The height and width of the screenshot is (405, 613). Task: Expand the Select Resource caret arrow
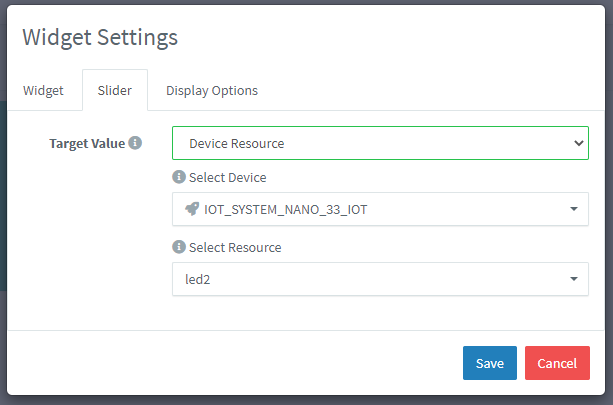[574, 280]
